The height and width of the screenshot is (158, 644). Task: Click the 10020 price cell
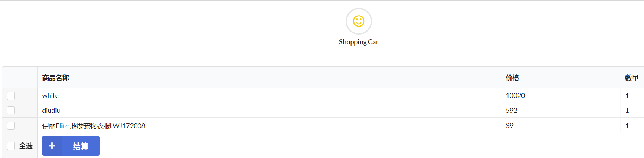pos(515,96)
